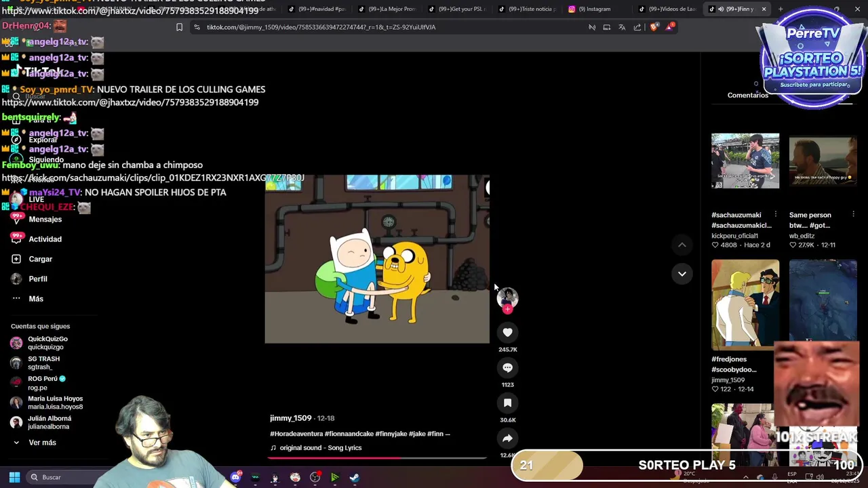Open the #fredjones #scoobydoo video thumbnail
Image resolution: width=868 pixels, height=488 pixels.
click(x=745, y=304)
